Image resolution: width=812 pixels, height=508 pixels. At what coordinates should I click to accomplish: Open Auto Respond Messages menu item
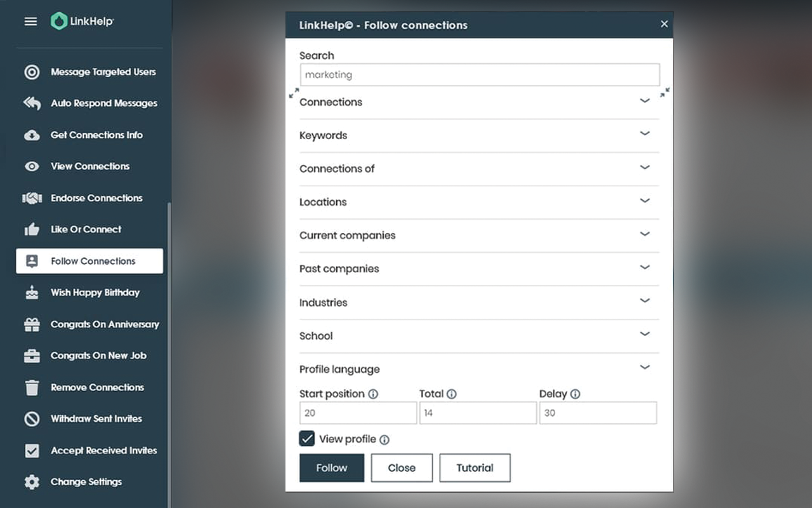click(89, 103)
